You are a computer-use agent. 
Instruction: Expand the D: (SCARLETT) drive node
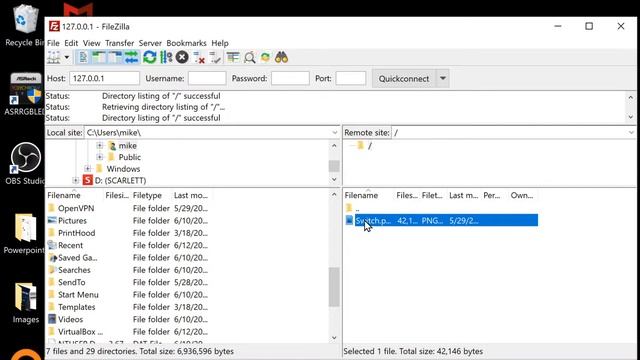coord(76,180)
